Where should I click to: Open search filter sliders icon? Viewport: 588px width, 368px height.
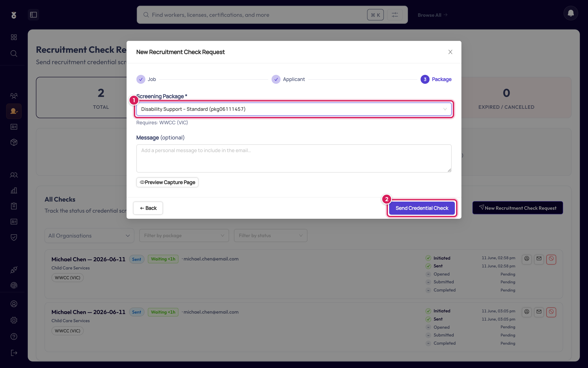pos(395,15)
